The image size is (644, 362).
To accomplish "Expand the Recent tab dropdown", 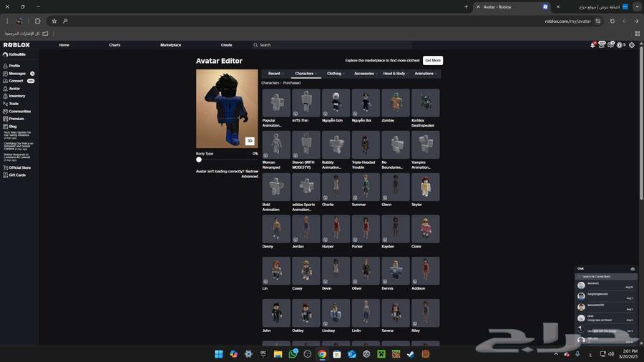I will pyautogui.click(x=275, y=74).
